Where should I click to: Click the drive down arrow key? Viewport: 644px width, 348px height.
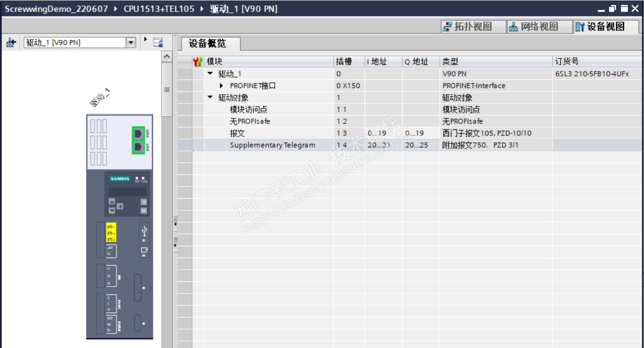click(112, 210)
